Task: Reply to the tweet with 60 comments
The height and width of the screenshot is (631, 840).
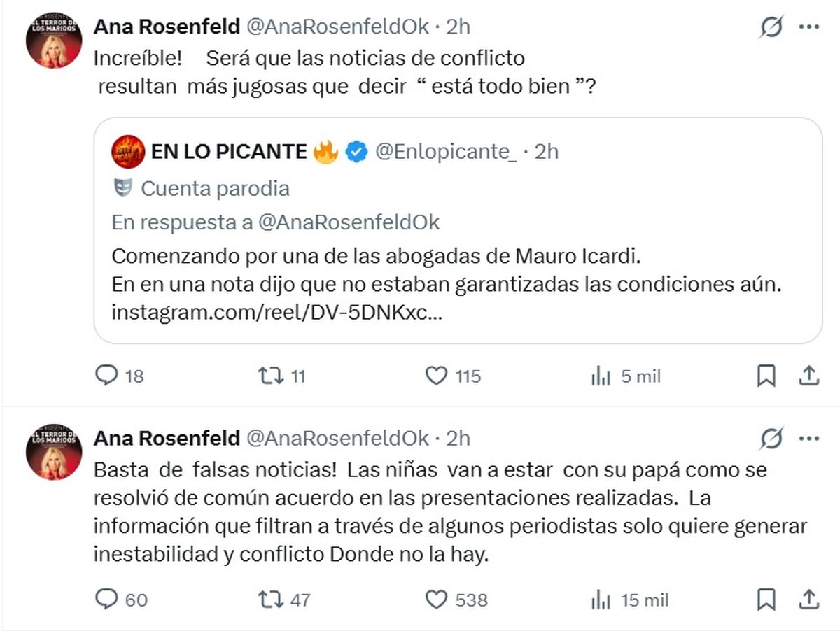Action: [106, 599]
